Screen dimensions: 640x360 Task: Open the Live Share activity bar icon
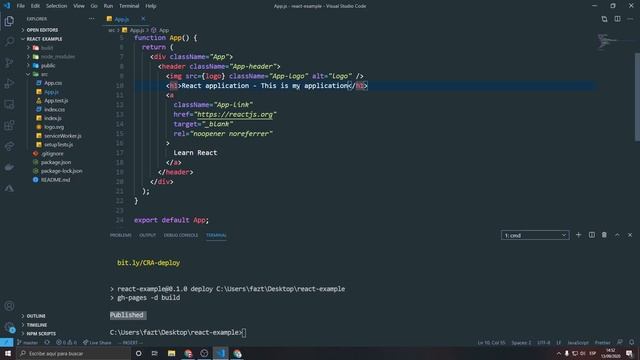coord(9,146)
